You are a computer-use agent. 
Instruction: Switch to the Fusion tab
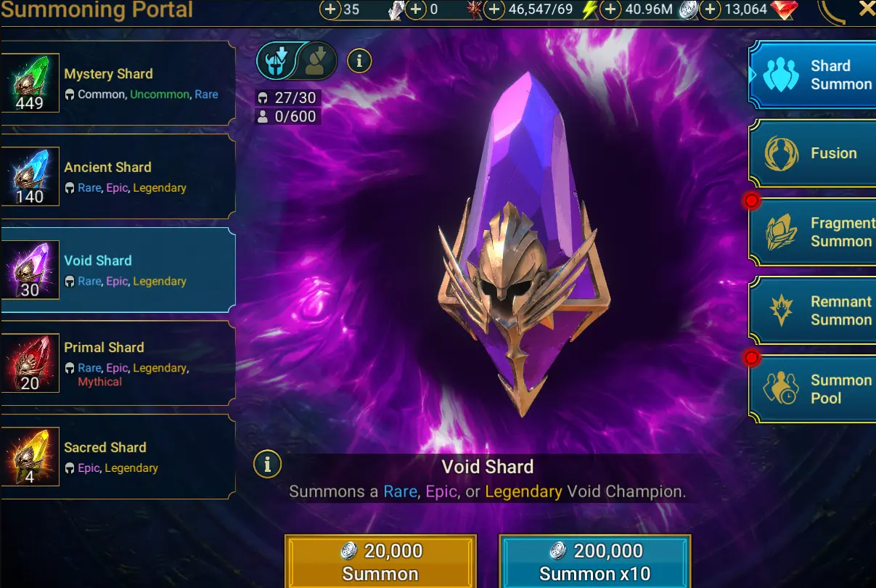coord(812,153)
